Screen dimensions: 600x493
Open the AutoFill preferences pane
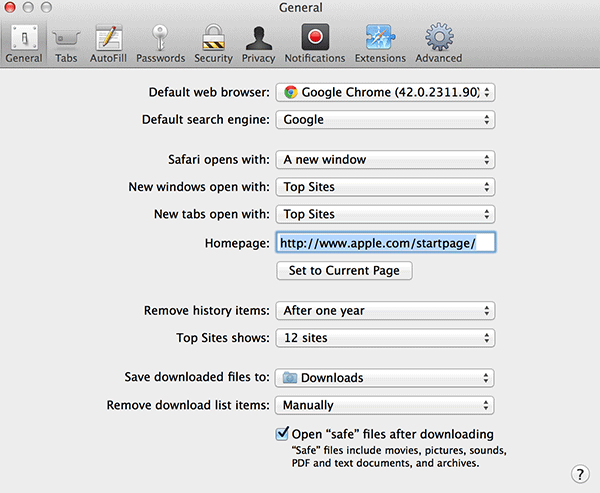pyautogui.click(x=107, y=42)
